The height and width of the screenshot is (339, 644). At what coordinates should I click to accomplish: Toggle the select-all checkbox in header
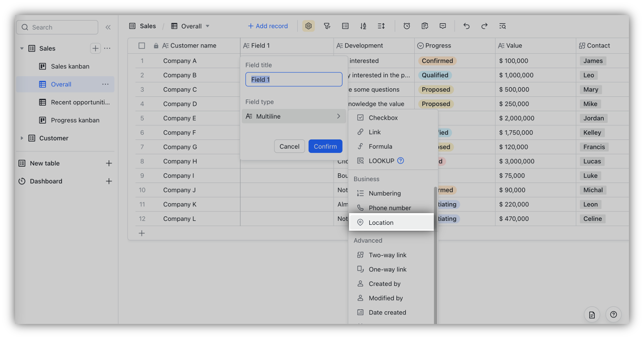pyautogui.click(x=142, y=46)
